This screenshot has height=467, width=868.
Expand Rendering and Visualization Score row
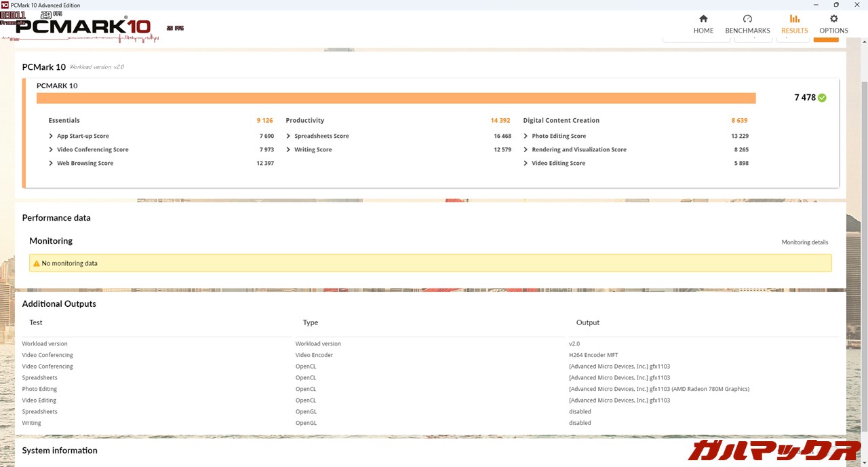(526, 150)
